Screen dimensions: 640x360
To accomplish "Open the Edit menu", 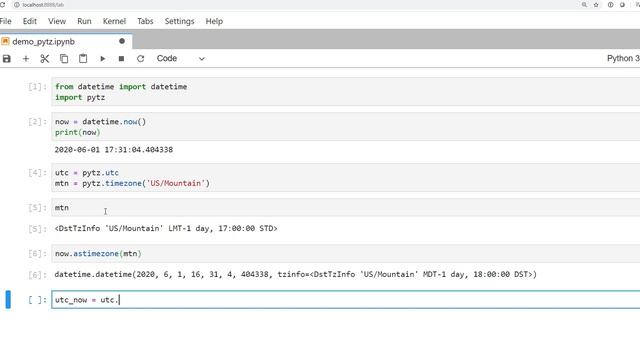I will (29, 21).
